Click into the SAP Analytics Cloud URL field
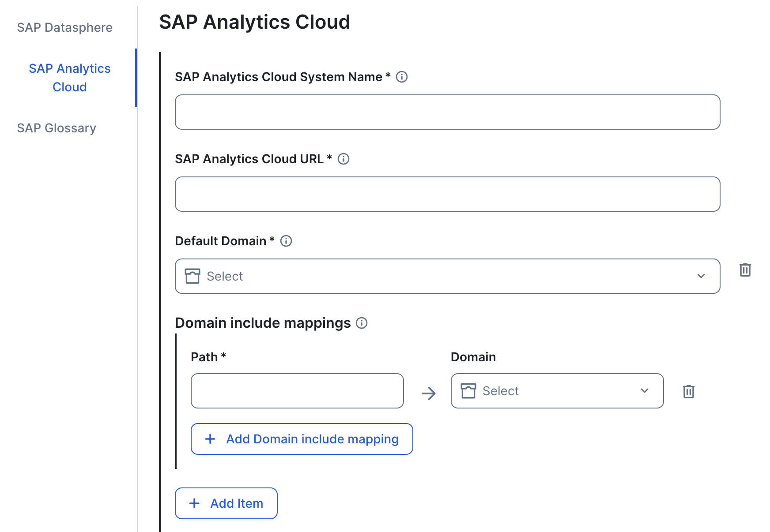770x532 pixels. pyautogui.click(x=447, y=194)
